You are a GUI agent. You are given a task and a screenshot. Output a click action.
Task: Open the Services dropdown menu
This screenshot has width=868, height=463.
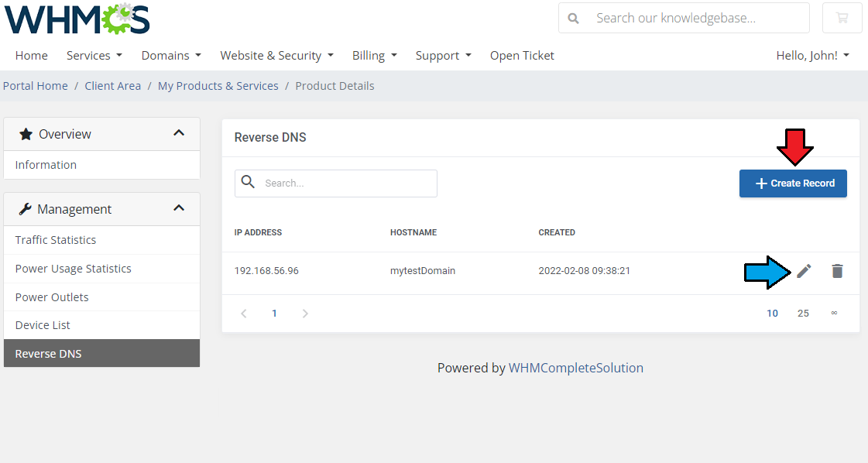click(x=94, y=56)
